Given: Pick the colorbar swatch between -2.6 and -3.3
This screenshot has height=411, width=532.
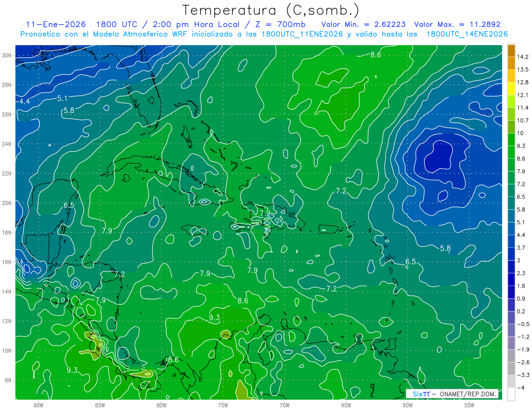Looking at the screenshot, I should (x=511, y=368).
